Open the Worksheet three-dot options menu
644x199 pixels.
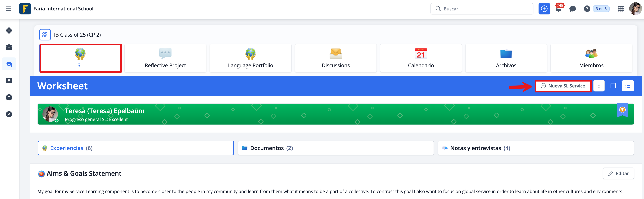599,86
